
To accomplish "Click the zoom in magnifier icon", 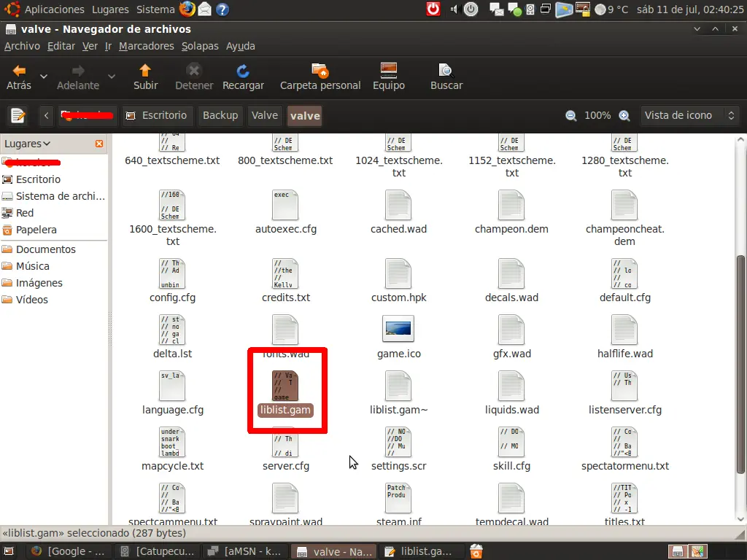I will coord(624,116).
